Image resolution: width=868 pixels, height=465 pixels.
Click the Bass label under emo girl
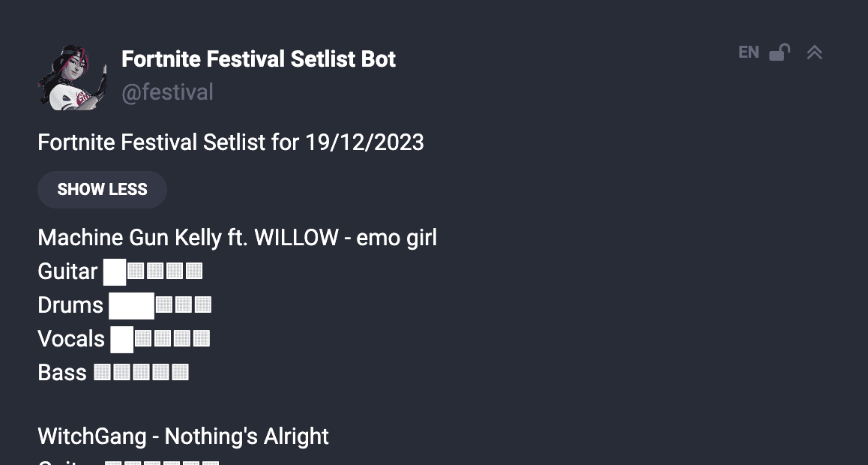(62, 373)
